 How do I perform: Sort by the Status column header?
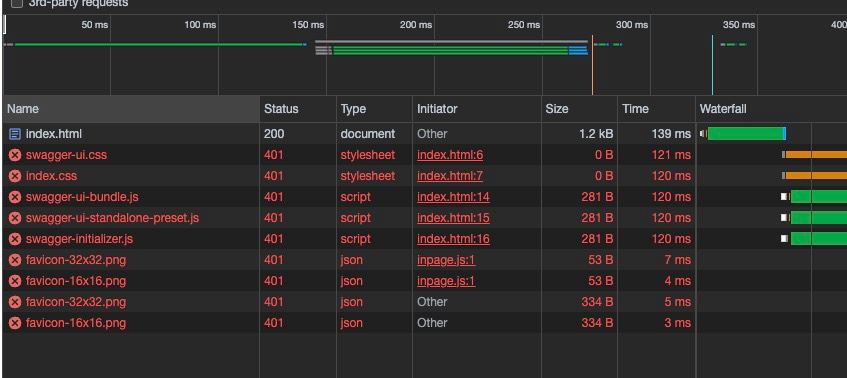298,109
